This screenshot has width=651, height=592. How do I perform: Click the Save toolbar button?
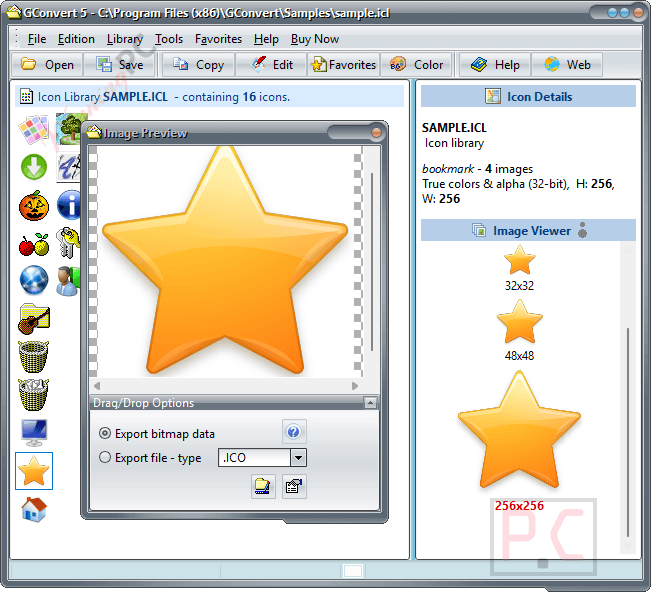120,65
